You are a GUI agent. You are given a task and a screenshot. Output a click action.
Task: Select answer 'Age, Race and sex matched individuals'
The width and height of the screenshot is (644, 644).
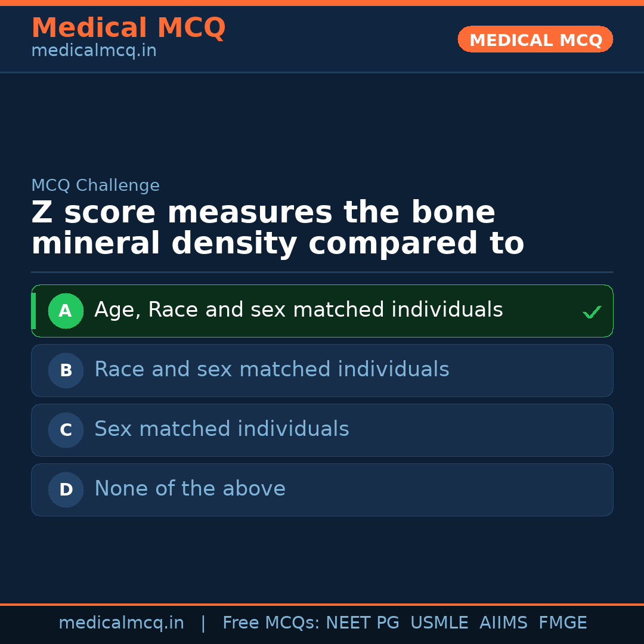[x=298, y=310]
